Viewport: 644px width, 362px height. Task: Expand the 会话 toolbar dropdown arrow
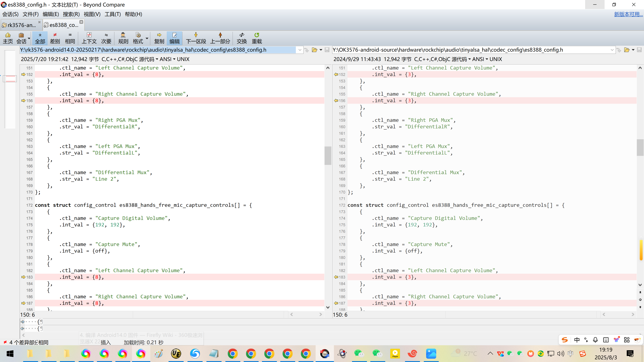[x=29, y=38]
